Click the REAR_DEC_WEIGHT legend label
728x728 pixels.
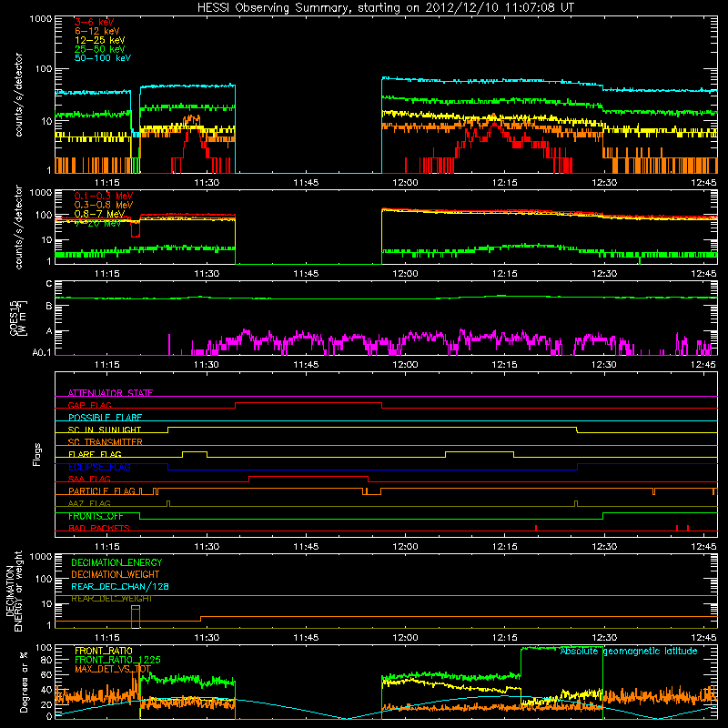pos(111,599)
